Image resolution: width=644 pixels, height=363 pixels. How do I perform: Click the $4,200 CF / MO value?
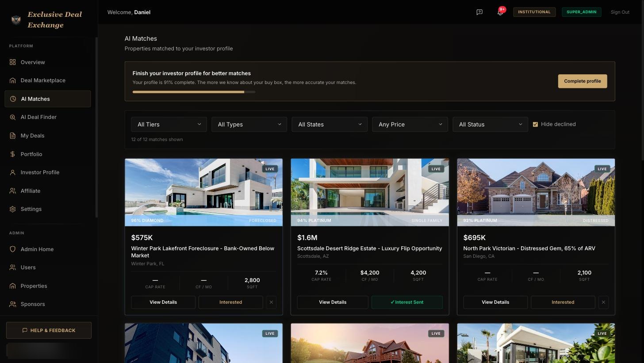(x=370, y=273)
